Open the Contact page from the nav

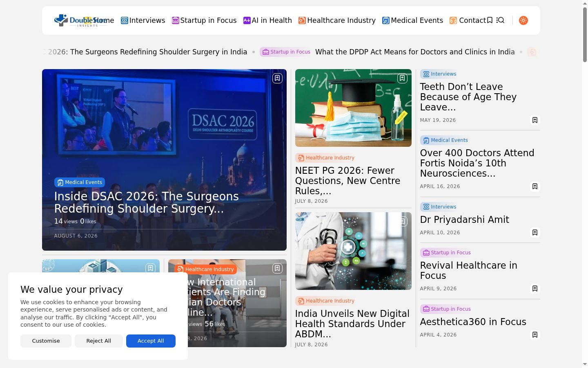pyautogui.click(x=468, y=20)
